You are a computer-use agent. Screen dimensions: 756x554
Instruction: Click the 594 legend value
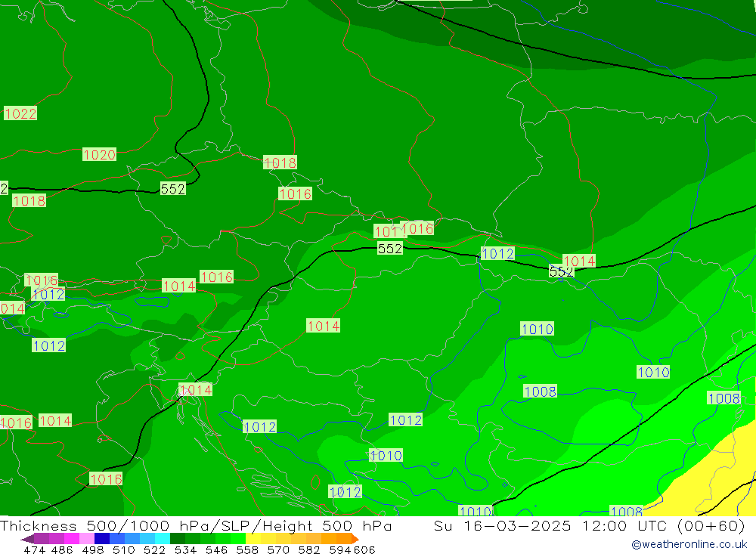pyautogui.click(x=340, y=549)
